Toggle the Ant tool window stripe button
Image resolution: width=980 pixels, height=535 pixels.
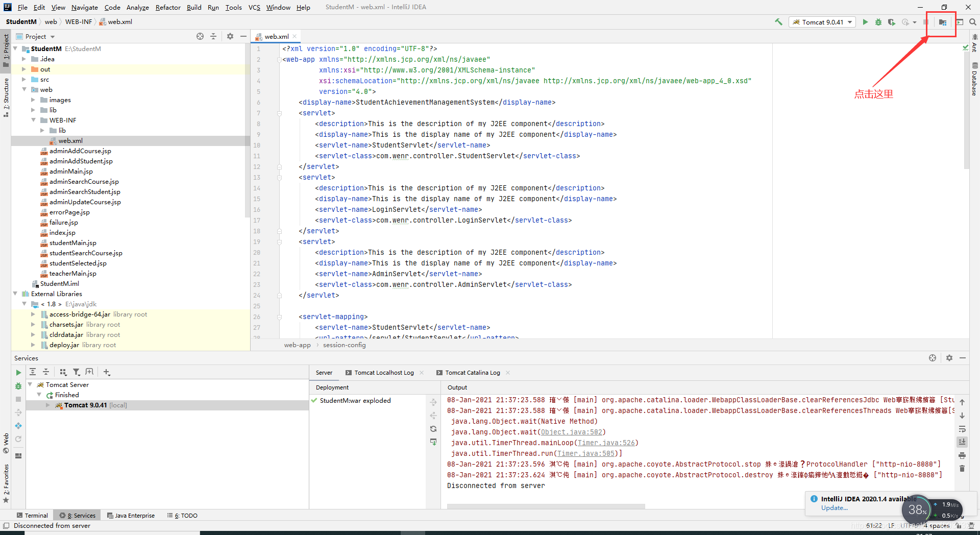tap(974, 43)
